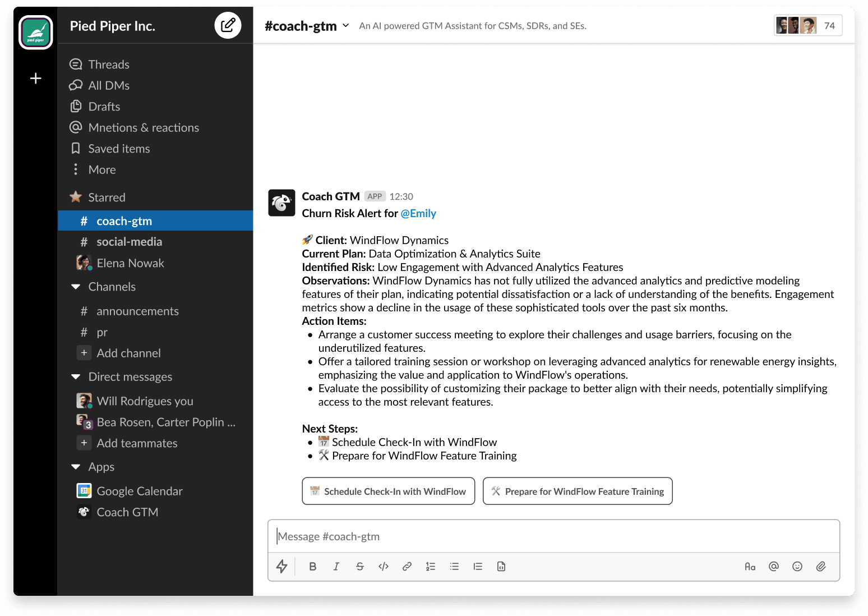The height and width of the screenshot is (616, 868).
Task: Select the coach-gtm channel
Action: point(155,221)
